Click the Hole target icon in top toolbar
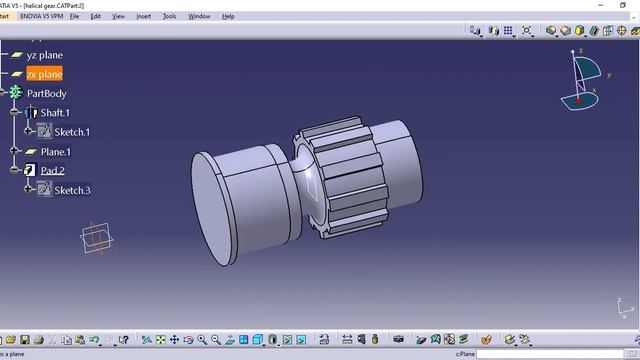 click(x=622, y=31)
